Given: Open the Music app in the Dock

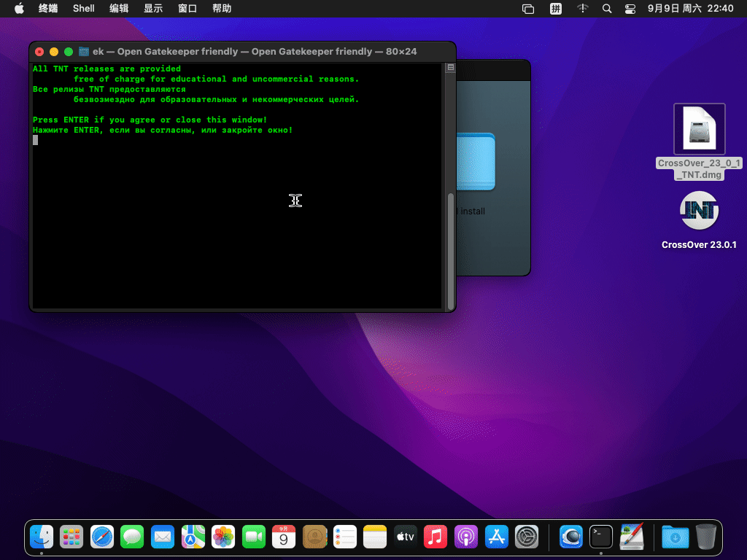Looking at the screenshot, I should pyautogui.click(x=436, y=537).
